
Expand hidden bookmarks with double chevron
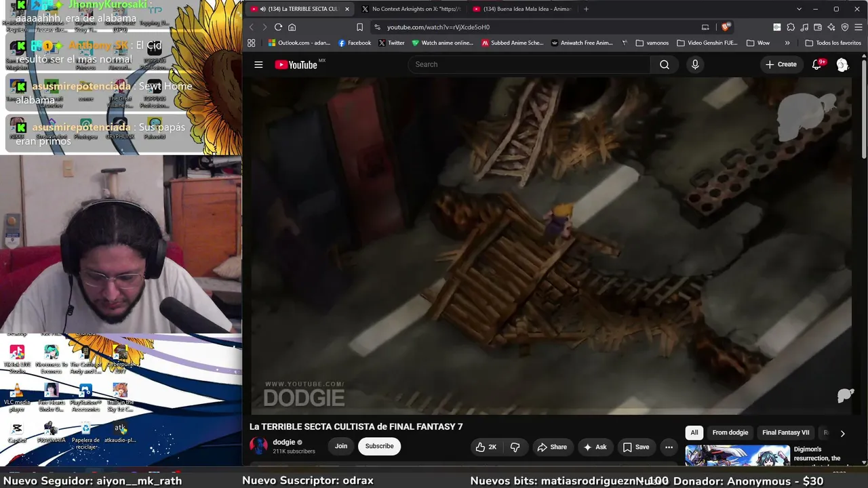click(787, 43)
